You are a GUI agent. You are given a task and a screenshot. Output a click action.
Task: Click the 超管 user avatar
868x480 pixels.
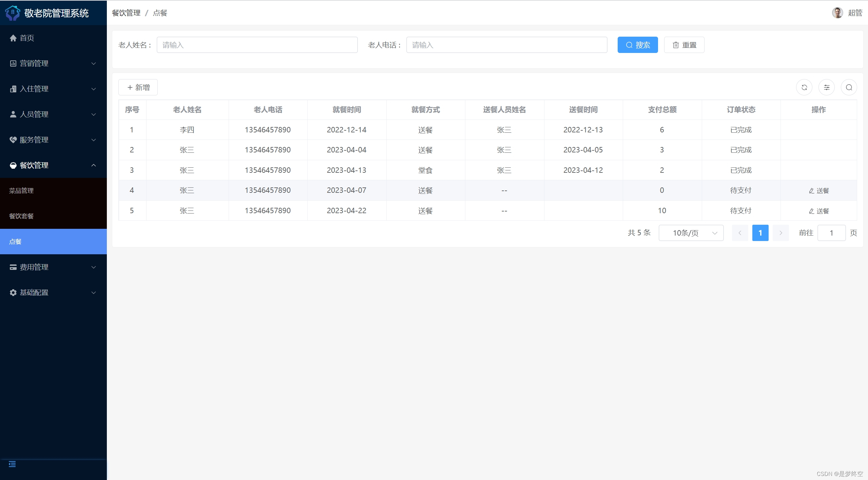pyautogui.click(x=837, y=13)
